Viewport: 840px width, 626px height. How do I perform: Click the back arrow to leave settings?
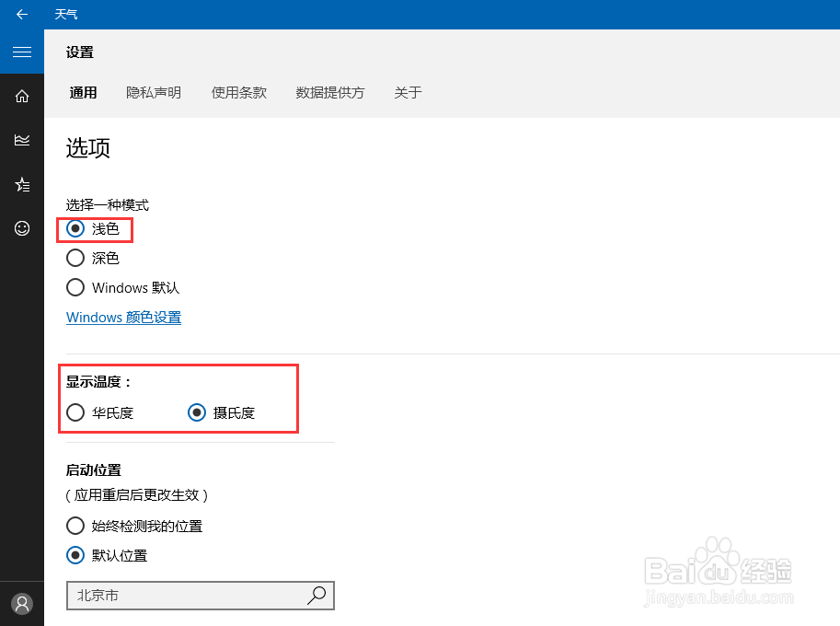click(22, 14)
